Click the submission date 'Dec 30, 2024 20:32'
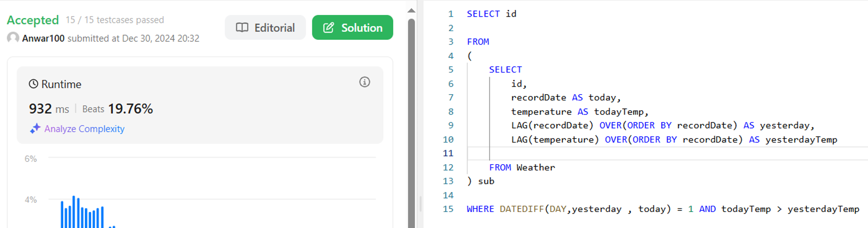 [161, 38]
